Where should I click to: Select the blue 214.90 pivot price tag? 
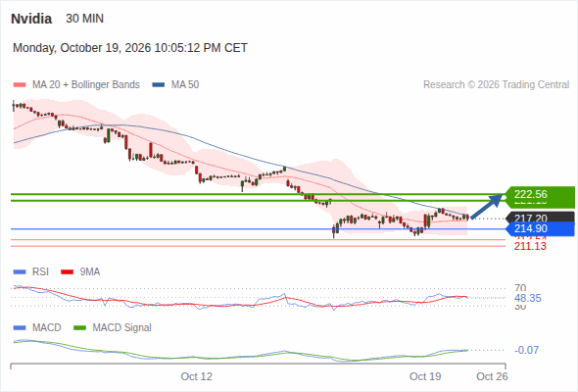[x=540, y=228]
